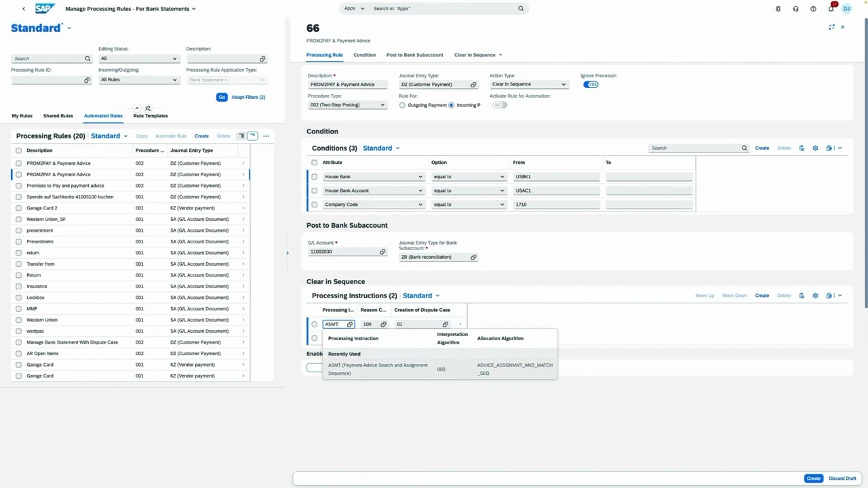This screenshot has width=868, height=488.
Task: Click the Go button
Action: [x=222, y=98]
